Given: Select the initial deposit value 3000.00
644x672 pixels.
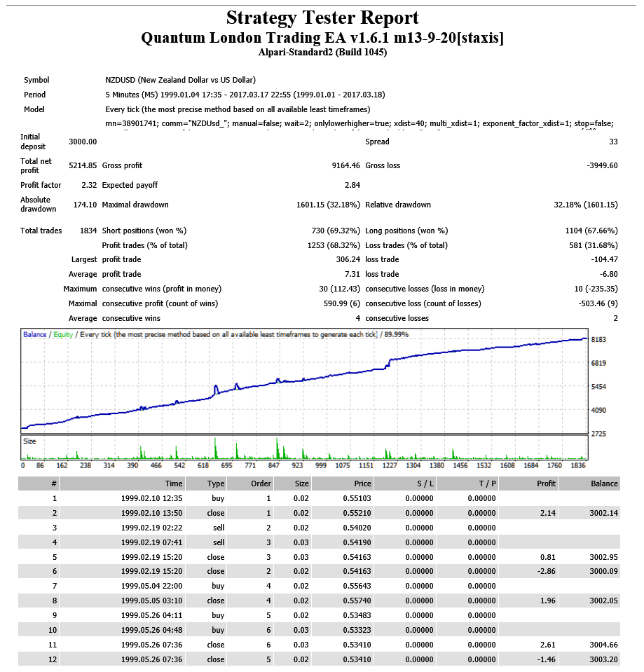Looking at the screenshot, I should [x=83, y=142].
